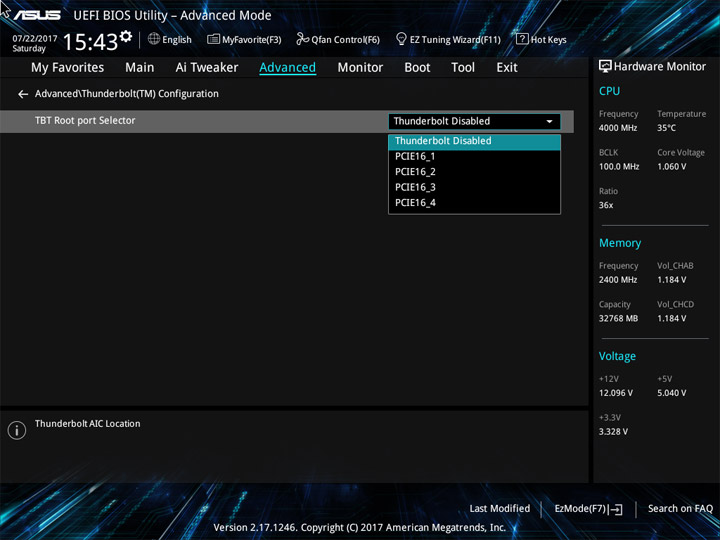Click the Thunderbolt AIC Location help text
Viewport: 720px width, 540px height.
88,424
